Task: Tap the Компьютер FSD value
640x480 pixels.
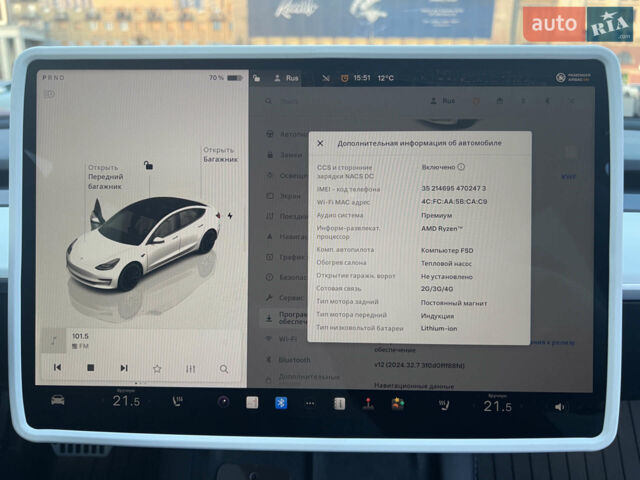Action: 447,251
